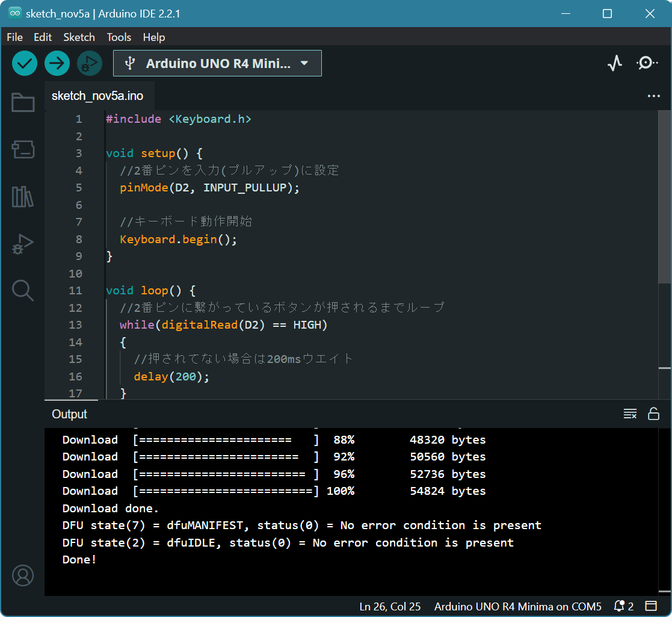Image resolution: width=672 pixels, height=617 pixels.
Task: Click the dfuMANIFEST DFU state output line
Action: pyautogui.click(x=302, y=526)
